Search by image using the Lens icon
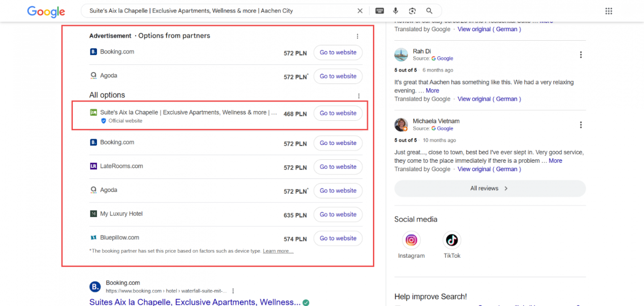The width and height of the screenshot is (644, 306). [412, 11]
